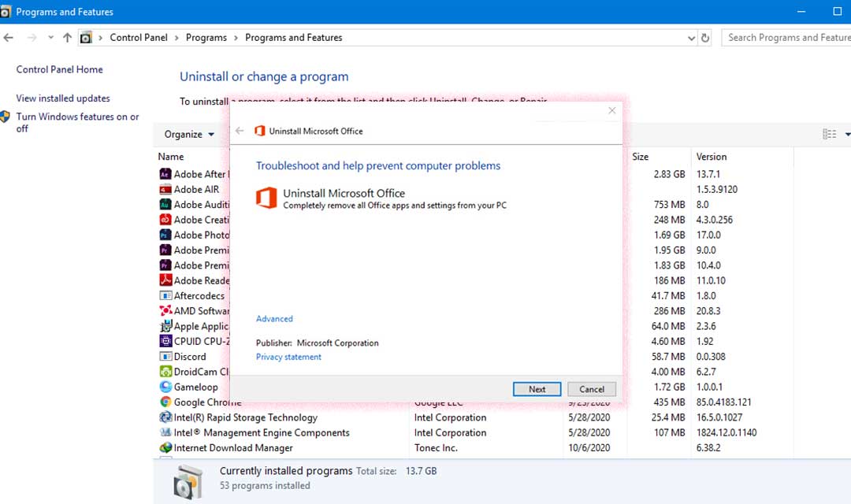Open Turn Windows features on or off
Viewport: 851px width, 504px height.
pos(77,123)
